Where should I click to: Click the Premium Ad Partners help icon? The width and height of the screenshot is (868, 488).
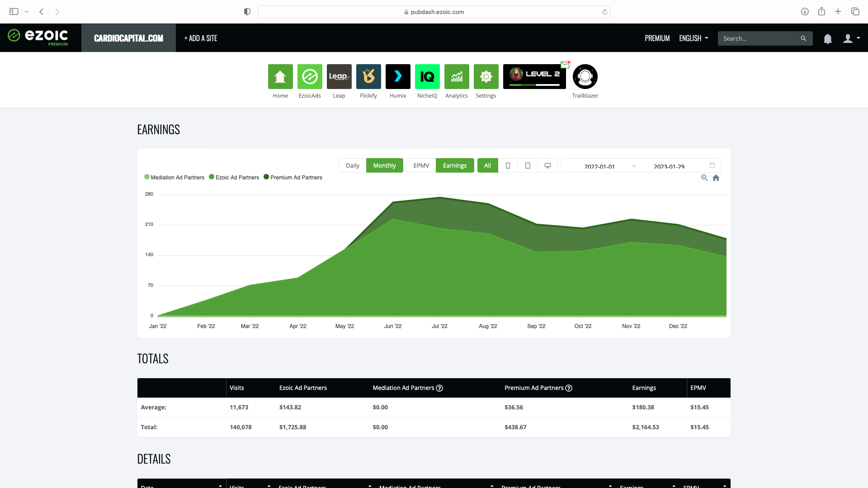[569, 388]
